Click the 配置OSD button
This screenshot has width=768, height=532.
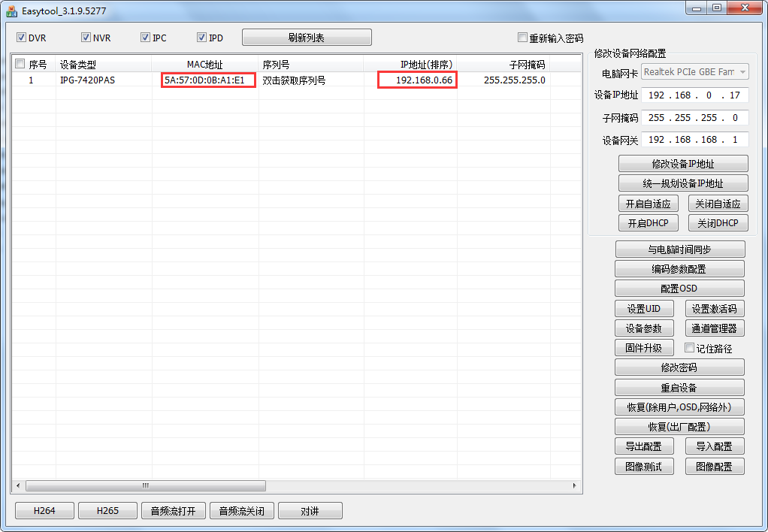tap(679, 288)
